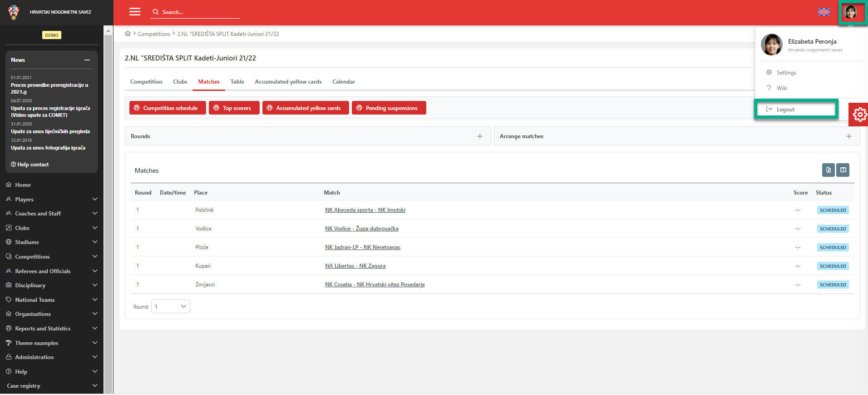Open the Calendar tab
The height and width of the screenshot is (395, 868).
pyautogui.click(x=344, y=82)
